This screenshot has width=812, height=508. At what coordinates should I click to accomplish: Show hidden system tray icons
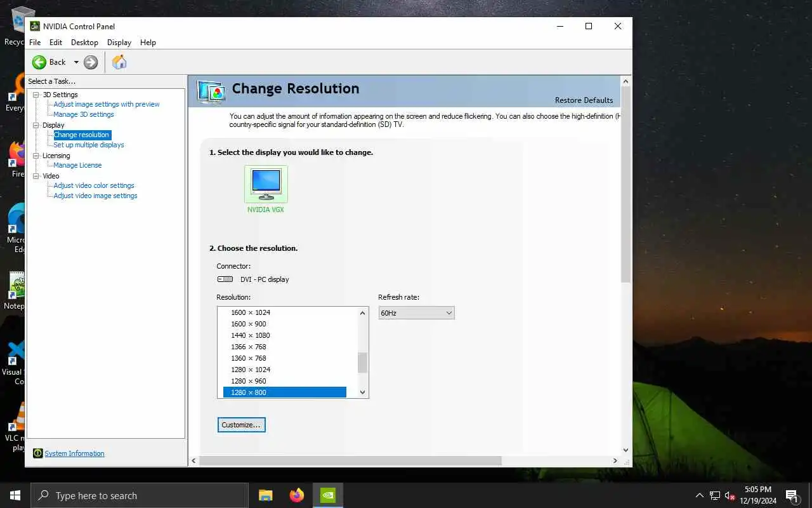tap(700, 495)
